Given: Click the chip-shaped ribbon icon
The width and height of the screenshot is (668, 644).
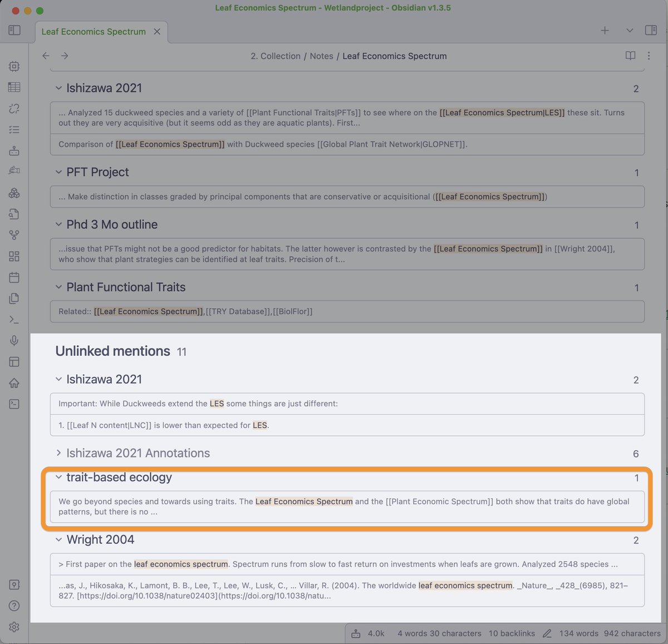Looking at the screenshot, I should 14,66.
